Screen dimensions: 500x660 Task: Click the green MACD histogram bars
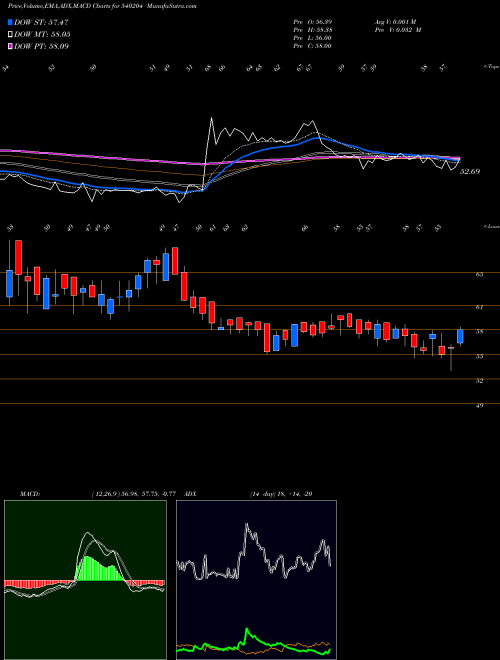[100, 569]
